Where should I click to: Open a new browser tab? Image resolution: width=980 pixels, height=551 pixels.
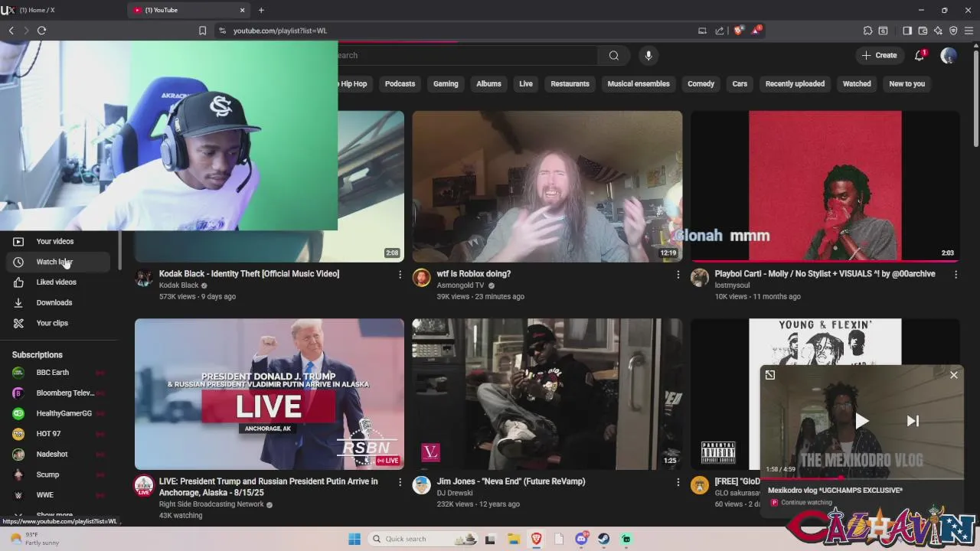click(x=261, y=10)
